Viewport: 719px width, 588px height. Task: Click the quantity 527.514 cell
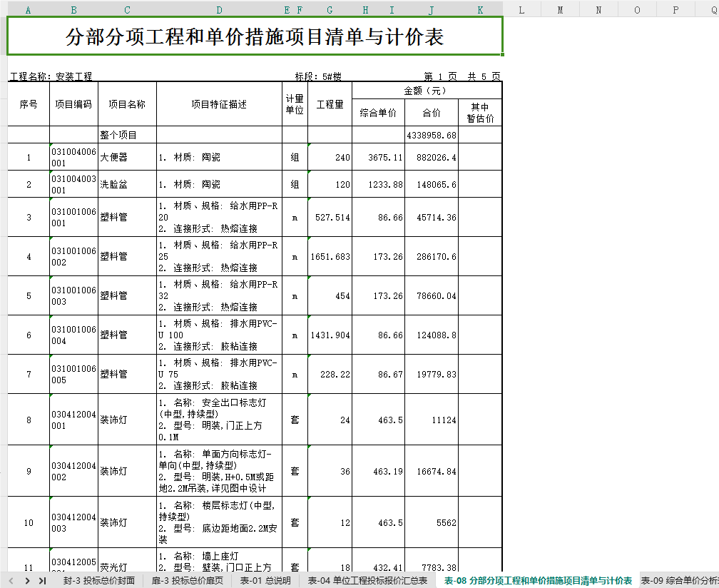coord(330,217)
